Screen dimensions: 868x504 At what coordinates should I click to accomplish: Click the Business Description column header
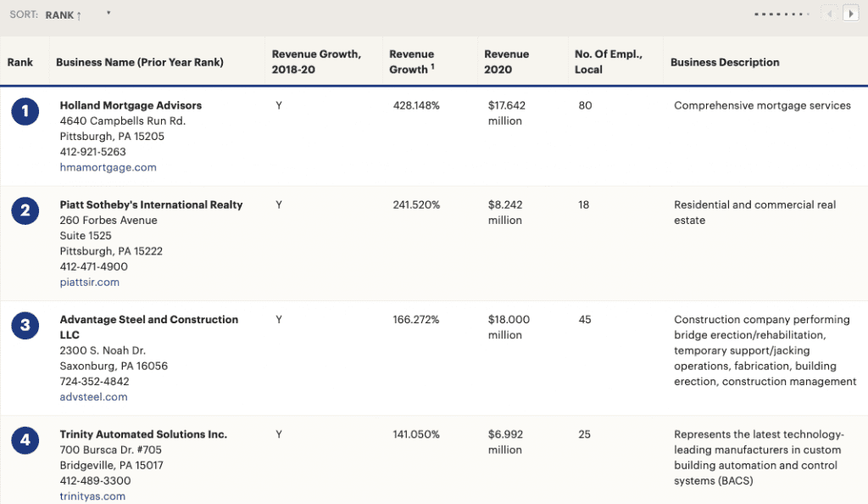[725, 62]
